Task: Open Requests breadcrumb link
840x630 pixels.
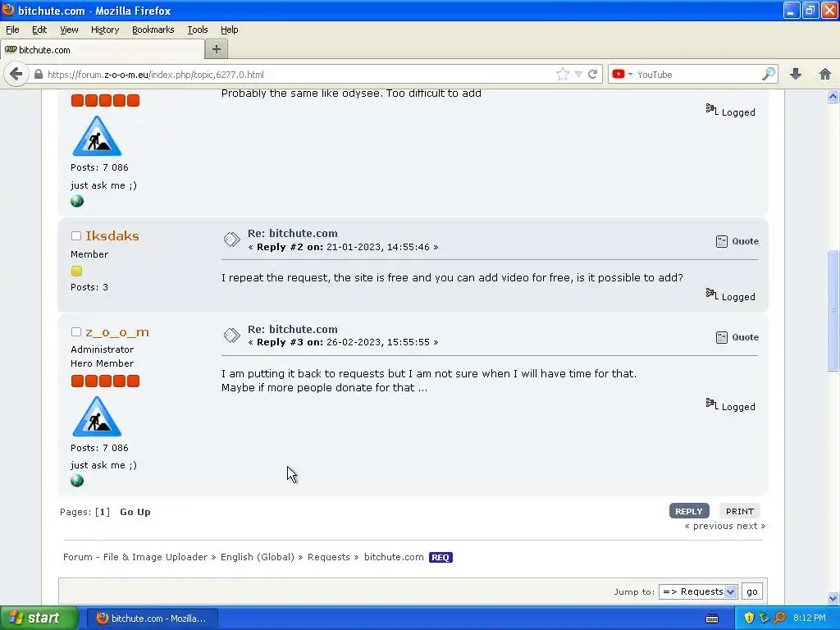Action: point(328,557)
